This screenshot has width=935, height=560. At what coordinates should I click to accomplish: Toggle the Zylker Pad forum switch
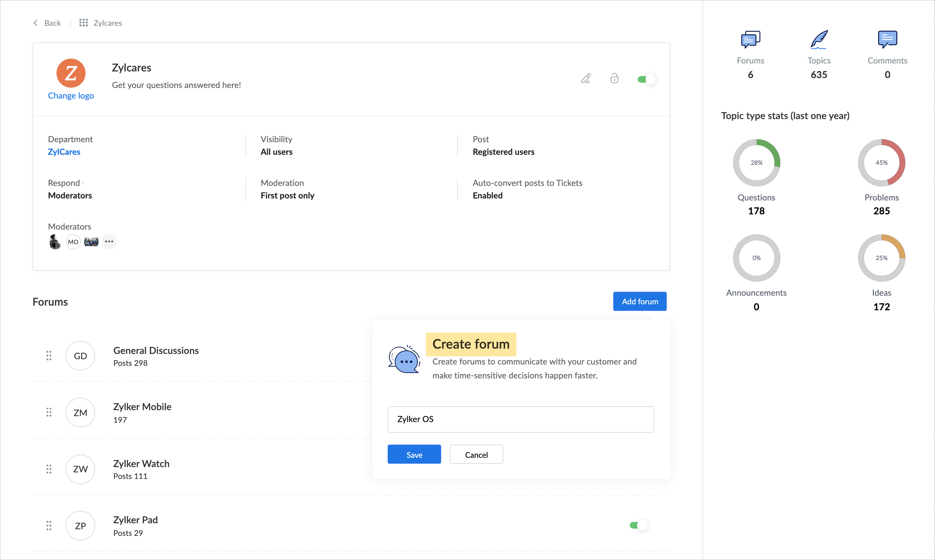(x=638, y=525)
